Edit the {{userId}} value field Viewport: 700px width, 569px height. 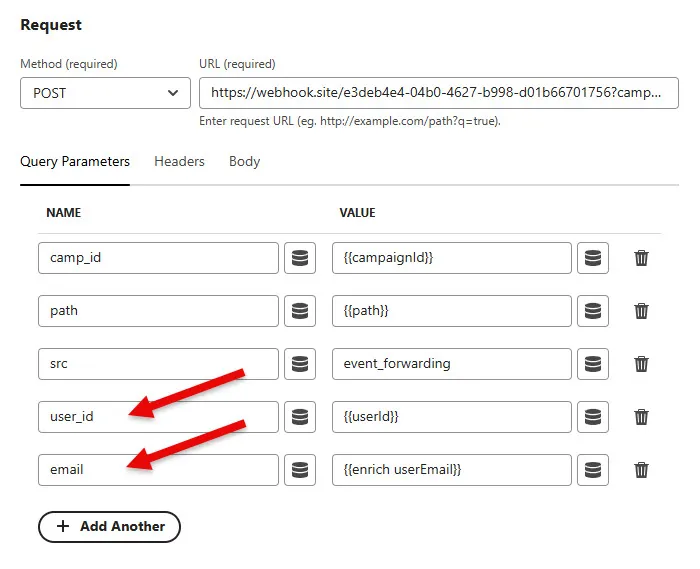pos(452,417)
